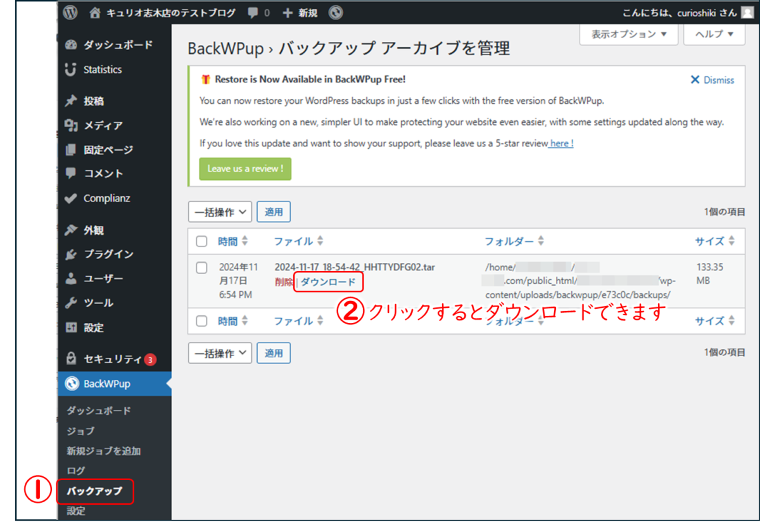Tick the select-all checkbox in table footer
Image resolution: width=760 pixels, height=532 pixels.
201,321
